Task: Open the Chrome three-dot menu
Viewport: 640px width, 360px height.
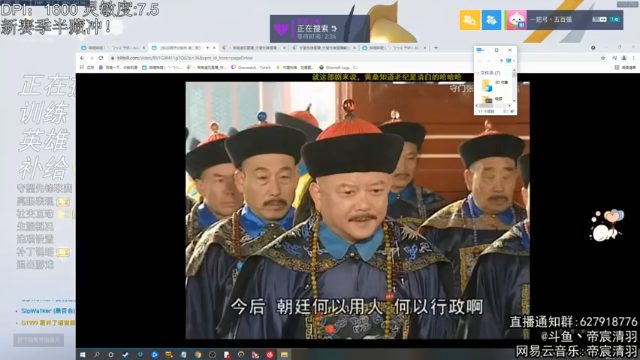Action: 633,58
